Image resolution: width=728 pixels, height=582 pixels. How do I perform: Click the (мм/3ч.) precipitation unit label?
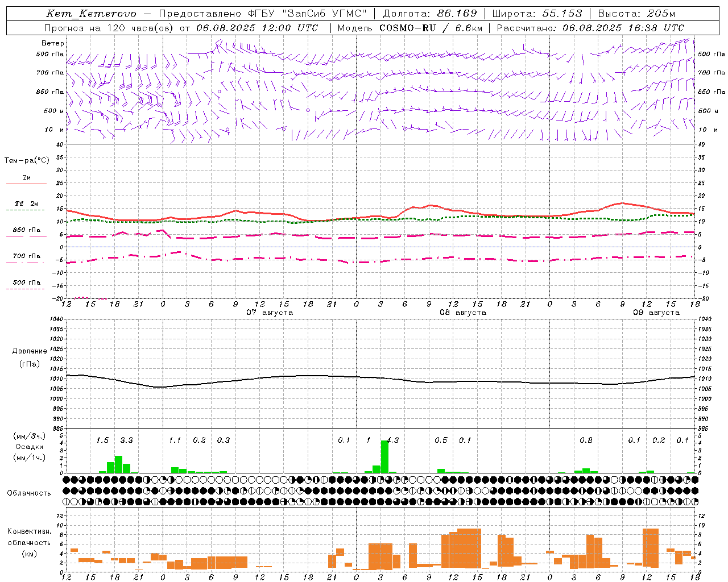click(30, 436)
